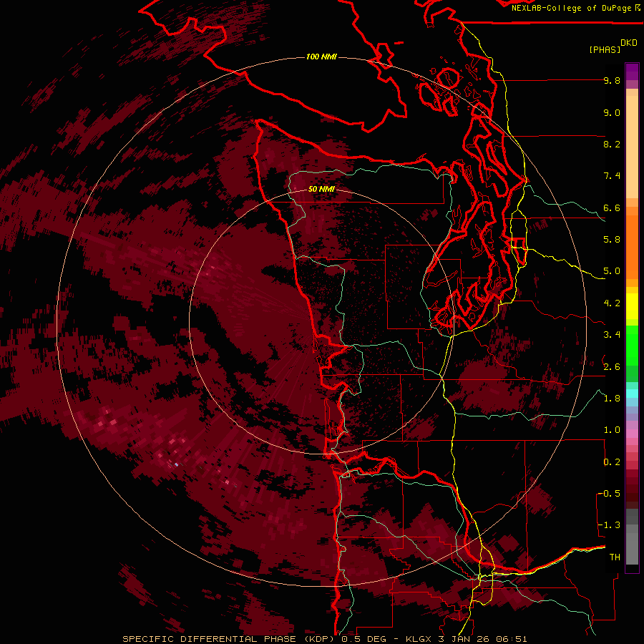
Task: Click the 5.8 value on color scale
Action: pos(612,240)
